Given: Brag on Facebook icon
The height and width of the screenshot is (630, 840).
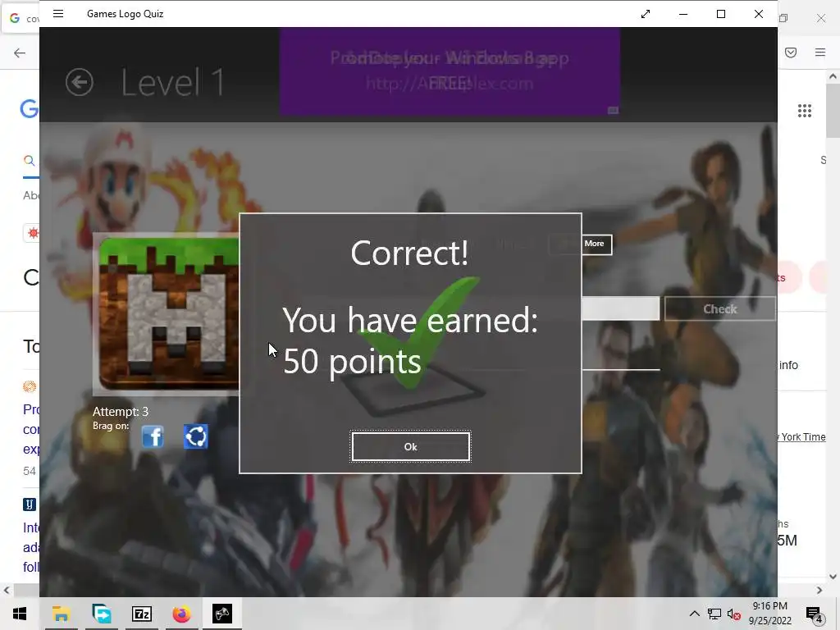Looking at the screenshot, I should click(x=153, y=436).
